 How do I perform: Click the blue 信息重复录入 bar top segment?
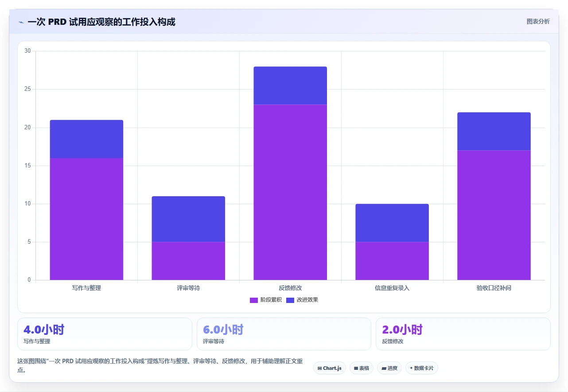point(392,223)
